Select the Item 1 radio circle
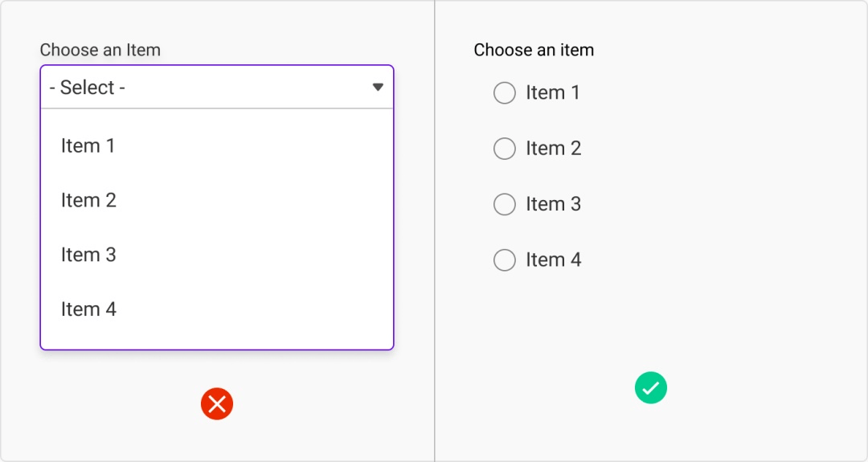868x462 pixels. 504,93
